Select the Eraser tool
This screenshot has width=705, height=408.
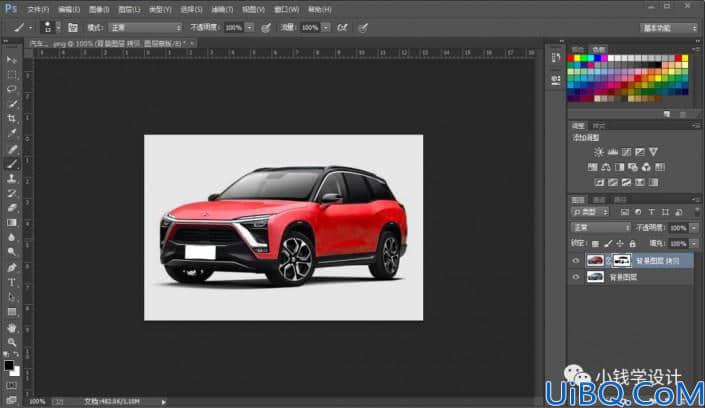(x=12, y=208)
